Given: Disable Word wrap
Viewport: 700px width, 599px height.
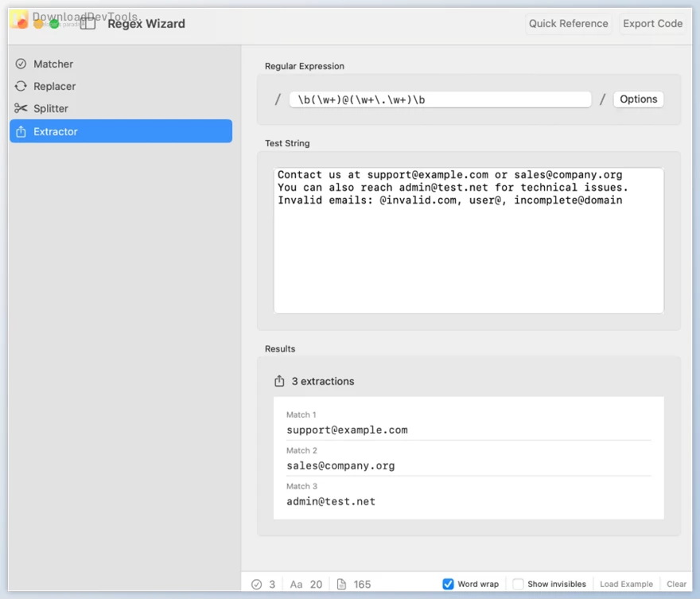Looking at the screenshot, I should [x=449, y=583].
